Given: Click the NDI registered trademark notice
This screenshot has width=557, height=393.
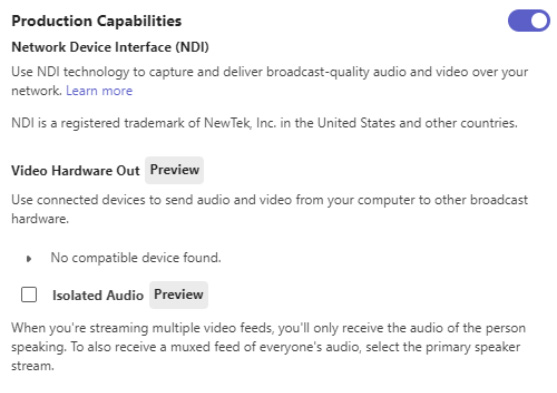Looking at the screenshot, I should click(264, 123).
